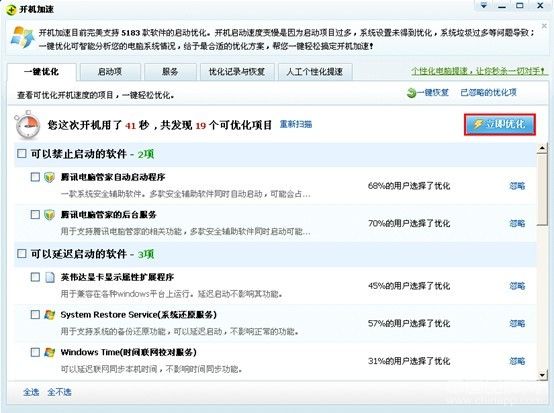Check the 腾讯电脑管家自动启动程序 checkbox
Image resolution: width=554 pixels, height=413 pixels.
(x=35, y=177)
